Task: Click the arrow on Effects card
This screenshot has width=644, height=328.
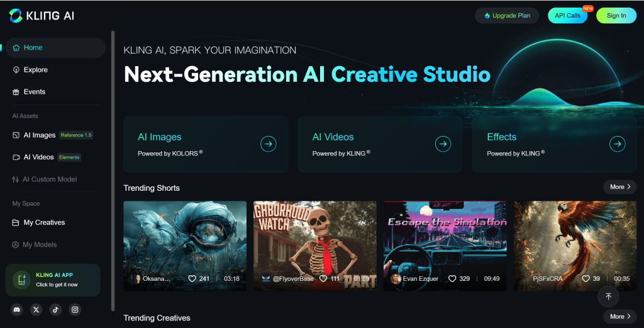Action: point(618,144)
